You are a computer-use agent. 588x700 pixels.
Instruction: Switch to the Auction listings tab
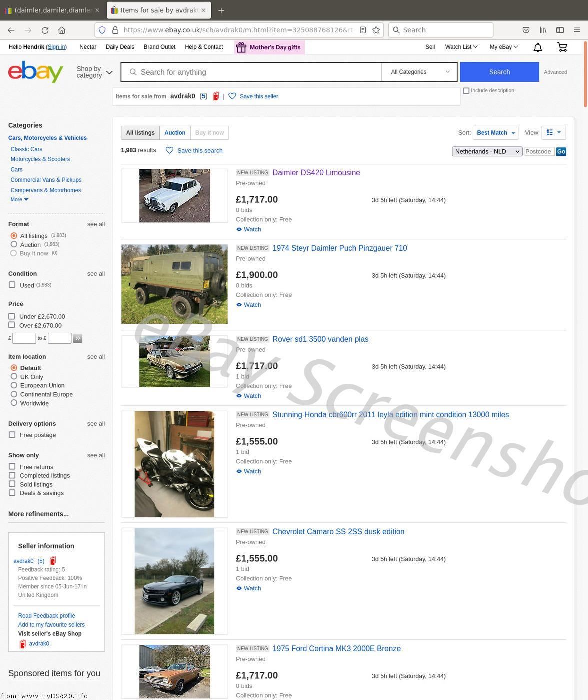pyautogui.click(x=175, y=133)
